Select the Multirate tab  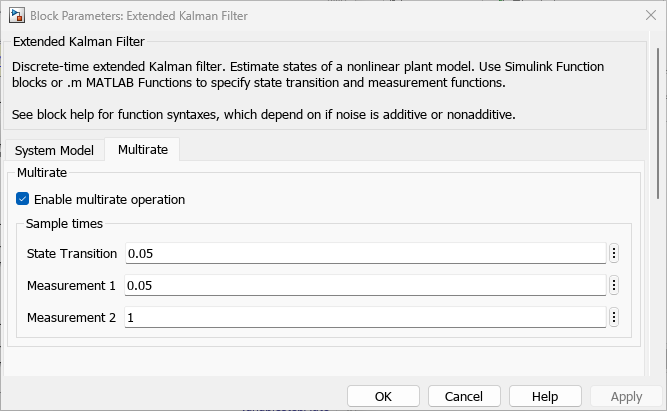point(143,150)
